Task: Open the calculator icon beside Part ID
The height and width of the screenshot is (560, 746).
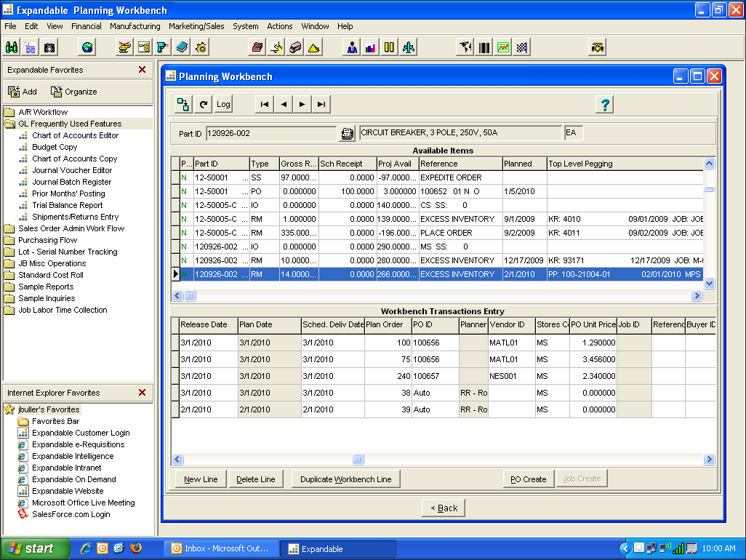Action: tap(347, 134)
